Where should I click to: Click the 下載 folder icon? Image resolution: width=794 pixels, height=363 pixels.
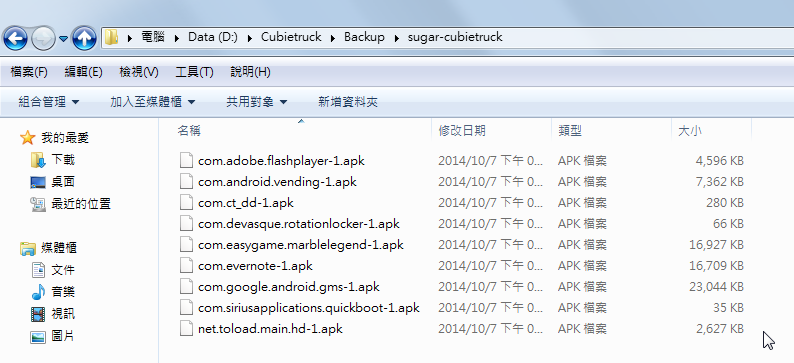point(38,160)
